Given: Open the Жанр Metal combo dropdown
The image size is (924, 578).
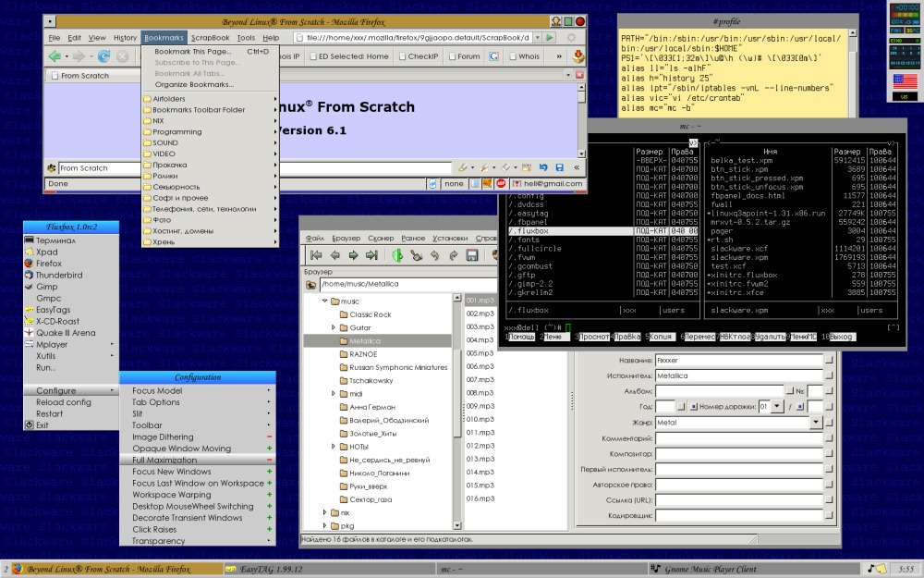Looking at the screenshot, I should [x=816, y=423].
